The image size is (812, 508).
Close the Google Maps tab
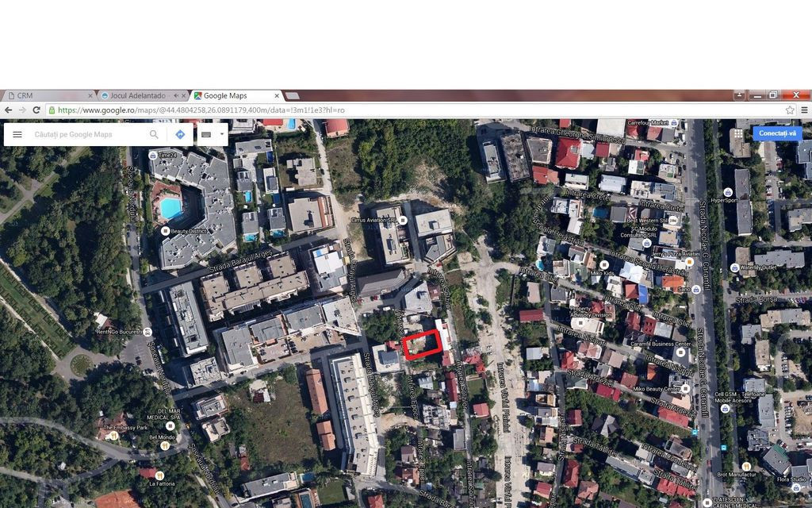(x=276, y=95)
